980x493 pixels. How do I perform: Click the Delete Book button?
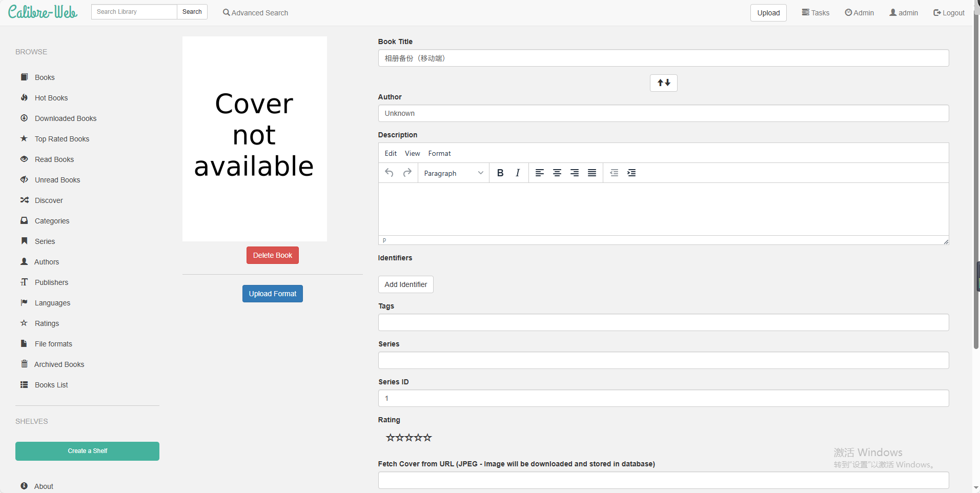coord(273,255)
